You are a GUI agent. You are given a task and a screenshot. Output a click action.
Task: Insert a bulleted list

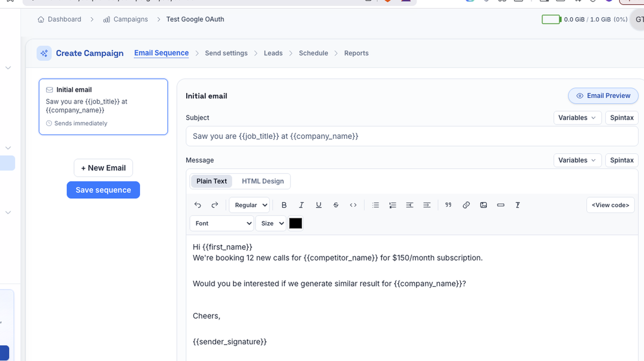(376, 205)
